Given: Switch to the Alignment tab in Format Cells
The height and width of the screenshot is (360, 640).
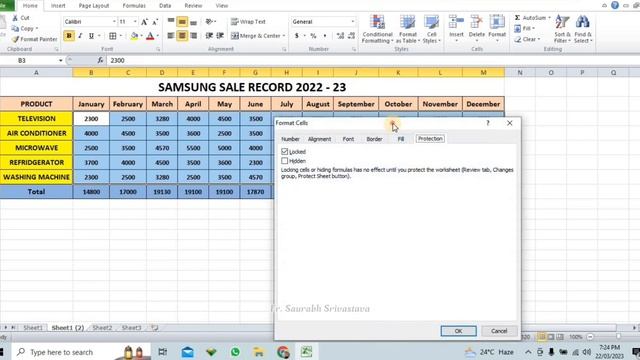Looking at the screenshot, I should [320, 139].
